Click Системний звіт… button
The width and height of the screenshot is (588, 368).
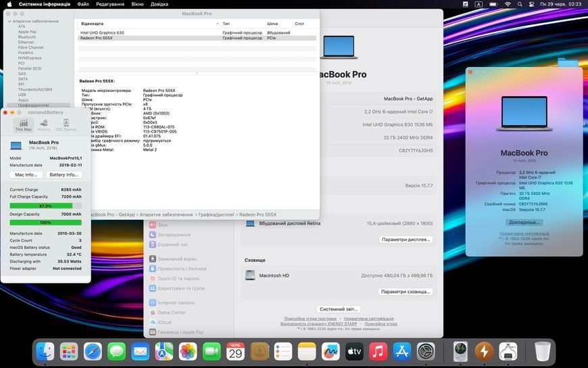point(338,309)
